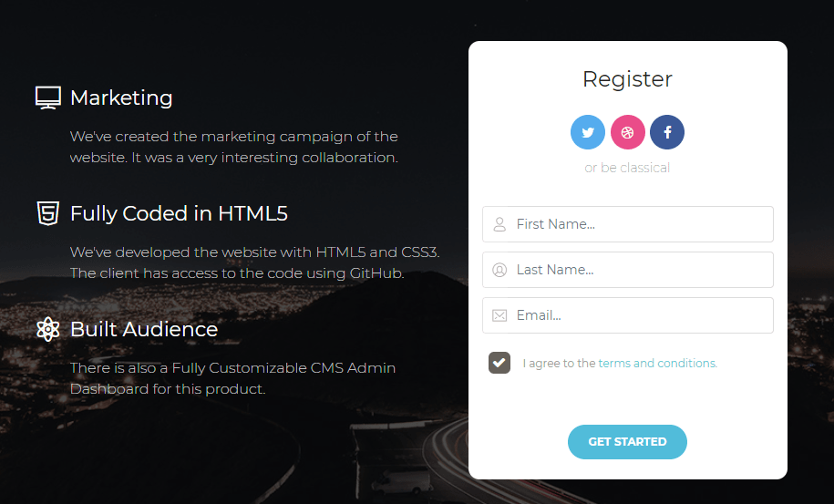Focus the Last Name input field
Screen dimensions: 834x504
click(x=638, y=270)
